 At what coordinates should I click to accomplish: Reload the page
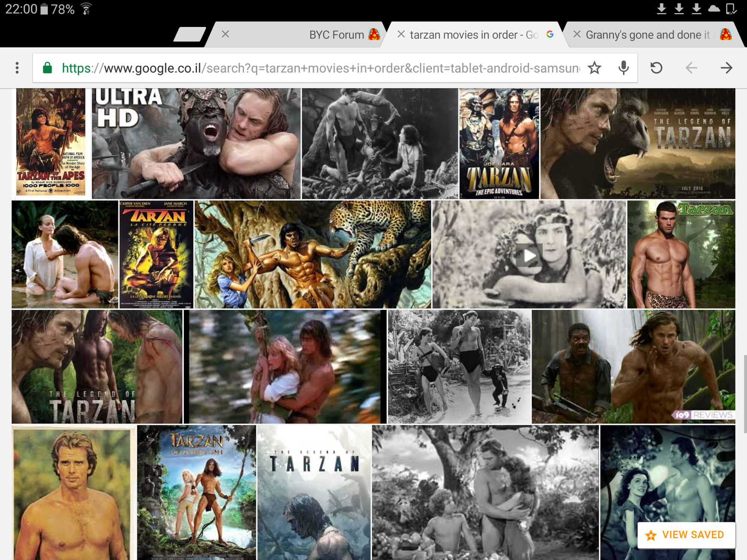pyautogui.click(x=656, y=68)
